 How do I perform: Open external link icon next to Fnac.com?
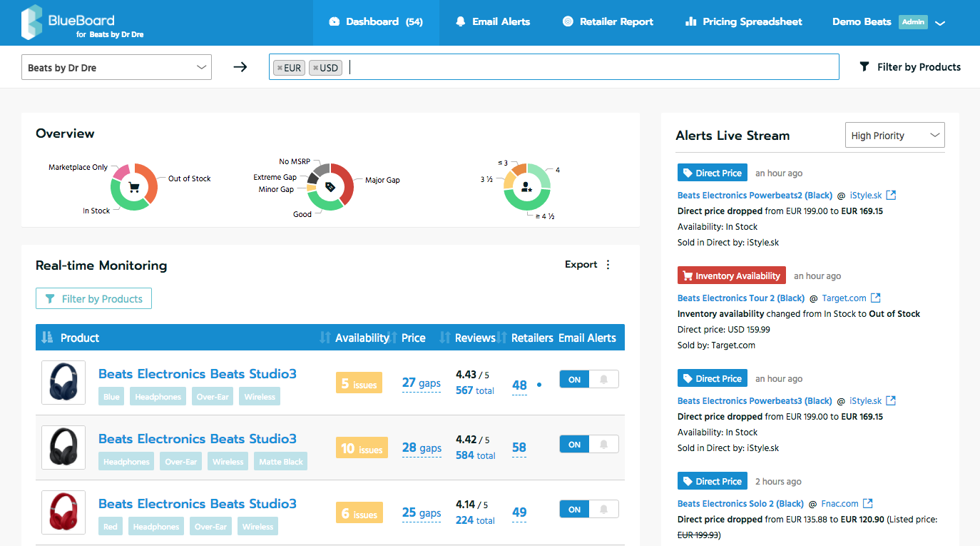click(x=868, y=503)
